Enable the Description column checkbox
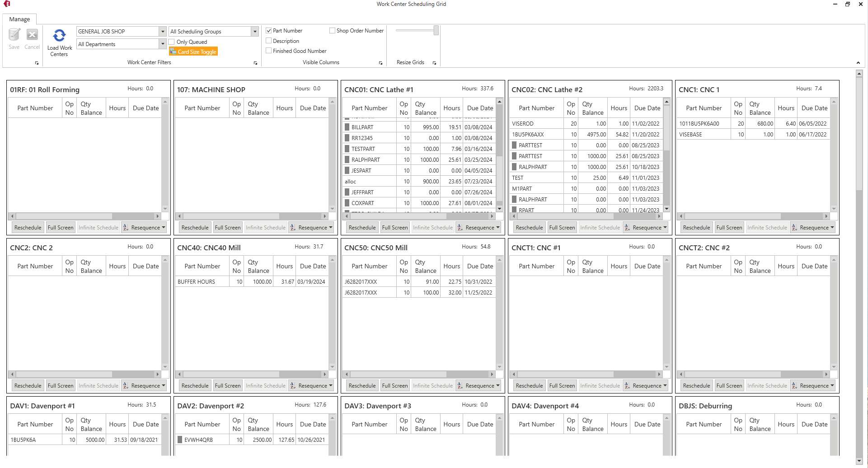This screenshot has width=868, height=468. [x=268, y=41]
